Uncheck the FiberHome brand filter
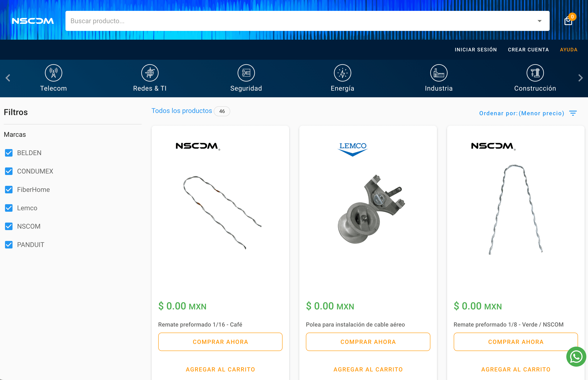This screenshot has width=588, height=380. 9,190
